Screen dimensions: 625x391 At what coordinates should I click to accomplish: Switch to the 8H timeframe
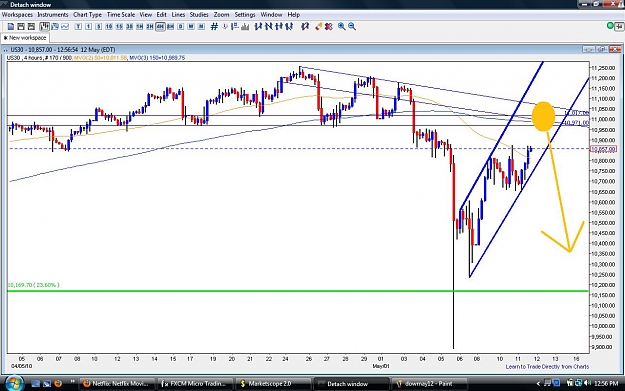click(x=171, y=27)
